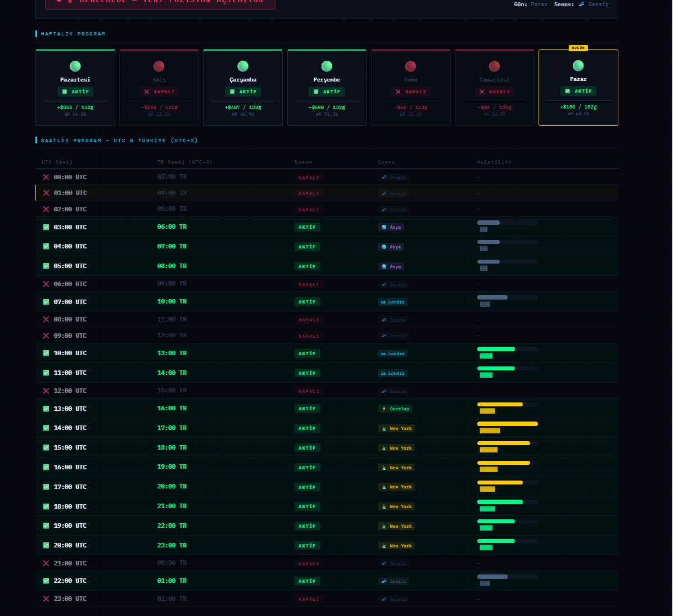Click the BUGÜN tag above Pazar card
The width and height of the screenshot is (674, 616).
click(578, 48)
